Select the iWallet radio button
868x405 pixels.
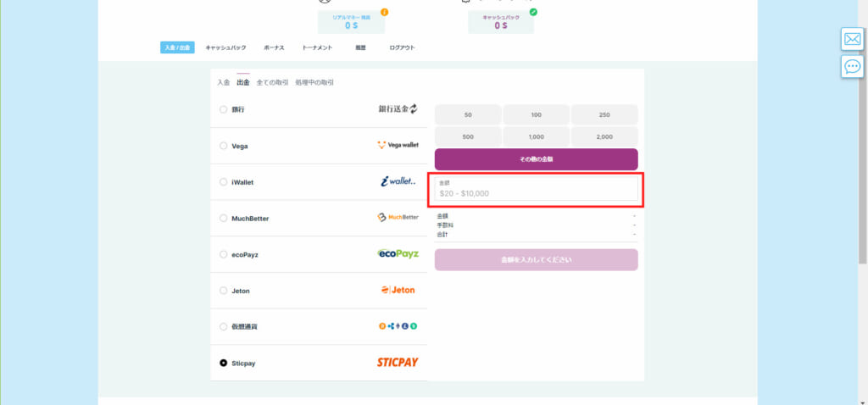[223, 181]
